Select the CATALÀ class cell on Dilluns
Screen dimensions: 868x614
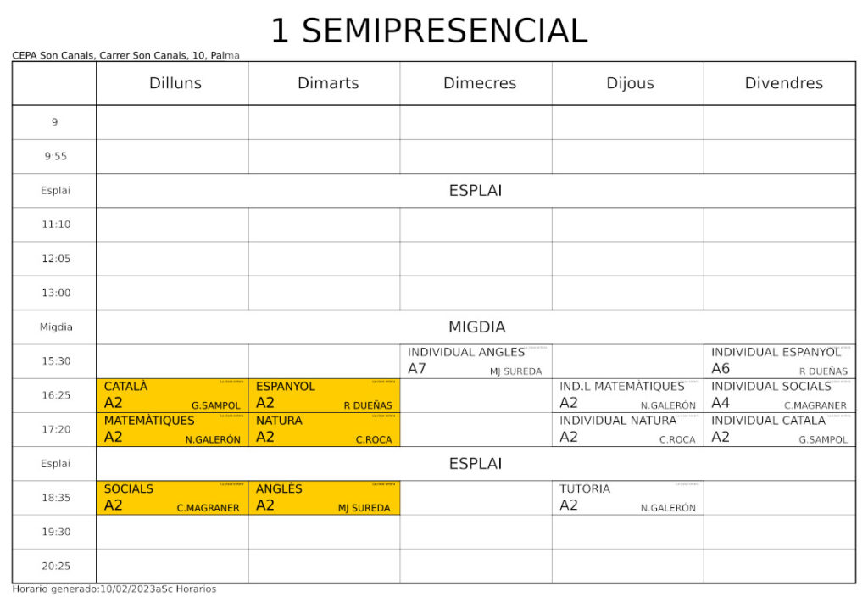[x=172, y=395]
